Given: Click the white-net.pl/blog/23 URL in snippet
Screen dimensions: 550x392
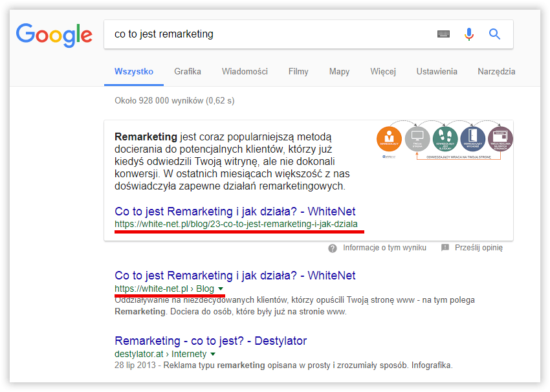Looking at the screenshot, I should pyautogui.click(x=236, y=224).
